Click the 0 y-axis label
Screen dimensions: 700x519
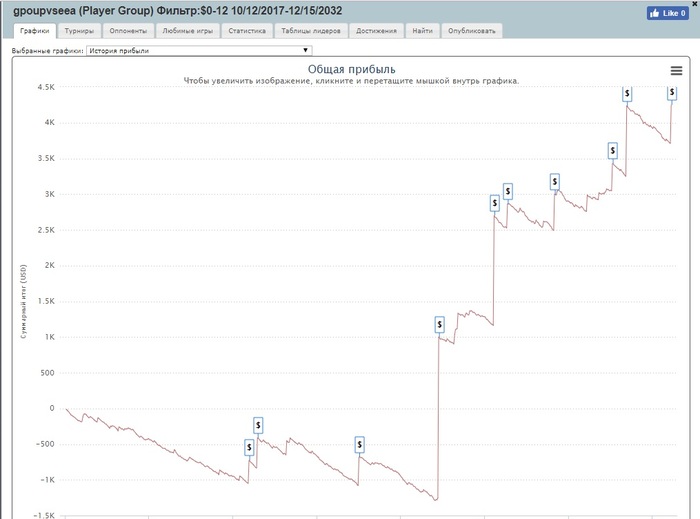coord(52,408)
